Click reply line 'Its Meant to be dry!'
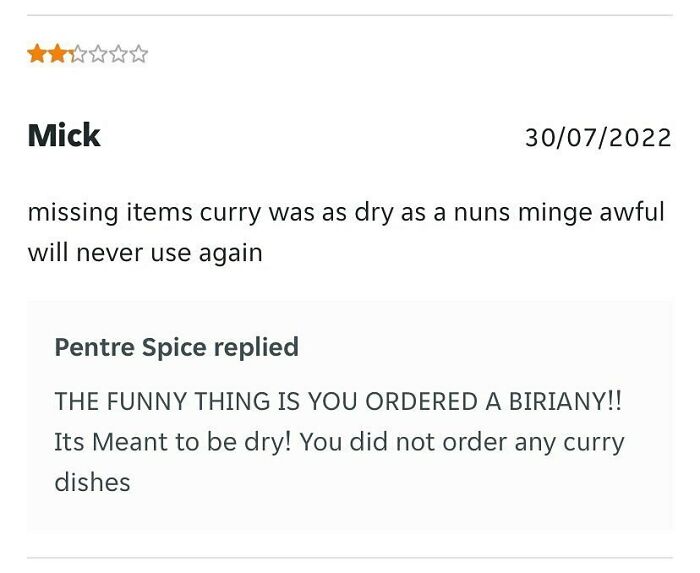 tap(172, 442)
